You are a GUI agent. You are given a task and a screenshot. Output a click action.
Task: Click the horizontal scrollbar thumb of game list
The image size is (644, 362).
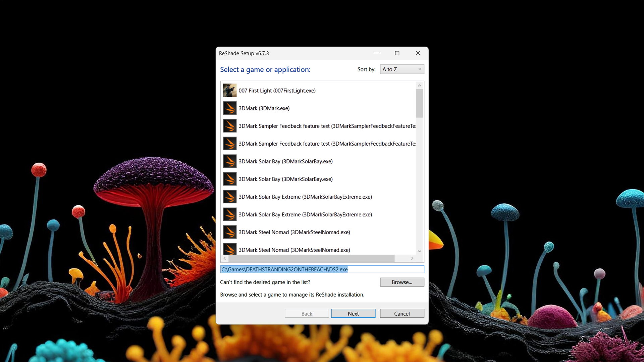point(312,258)
